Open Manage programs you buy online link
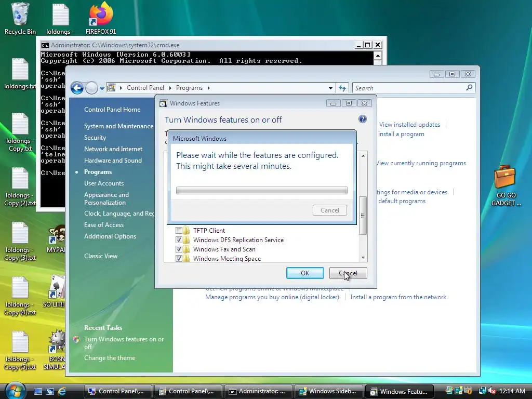 [272, 297]
